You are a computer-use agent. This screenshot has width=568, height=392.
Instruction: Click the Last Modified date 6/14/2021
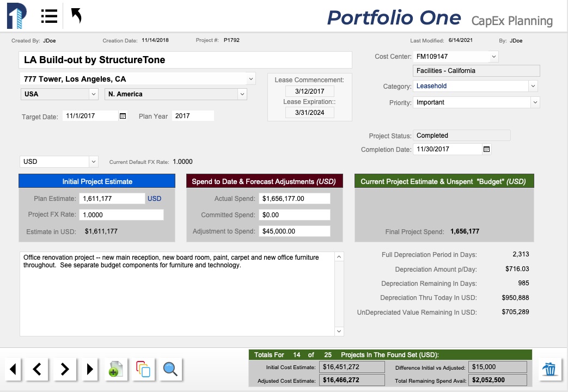pyautogui.click(x=460, y=40)
